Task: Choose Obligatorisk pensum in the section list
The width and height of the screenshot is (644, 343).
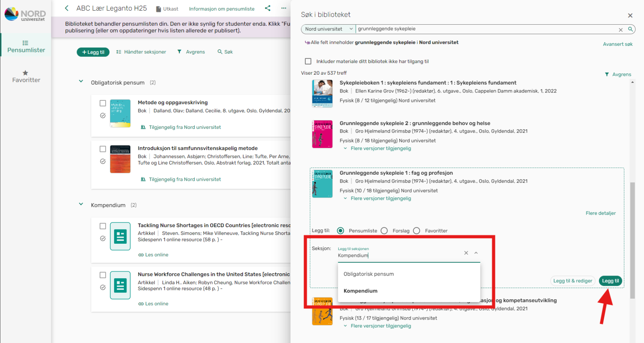Action: tap(409, 274)
